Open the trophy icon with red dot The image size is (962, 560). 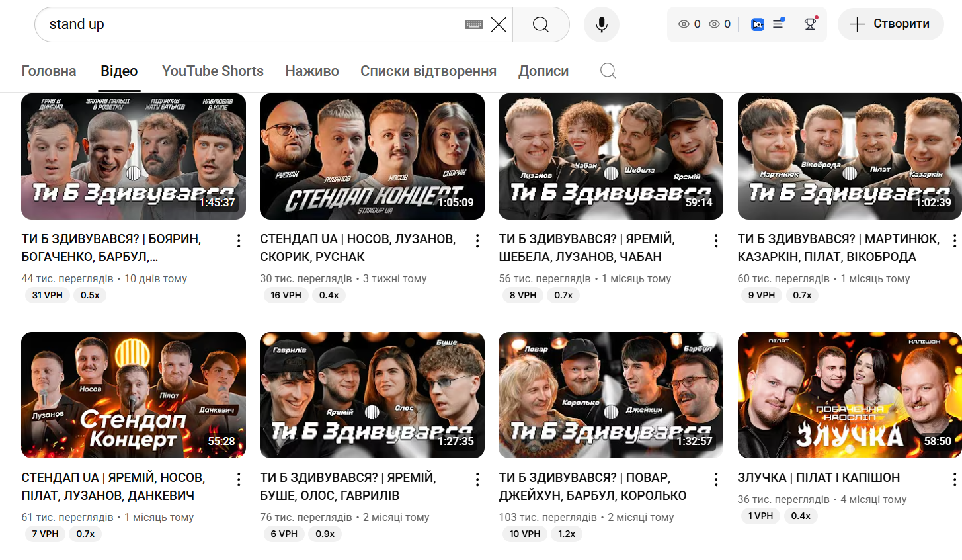pyautogui.click(x=811, y=24)
